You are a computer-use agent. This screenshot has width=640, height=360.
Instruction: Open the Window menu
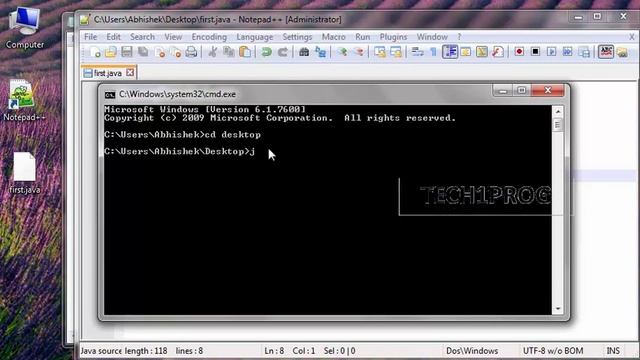click(432, 37)
